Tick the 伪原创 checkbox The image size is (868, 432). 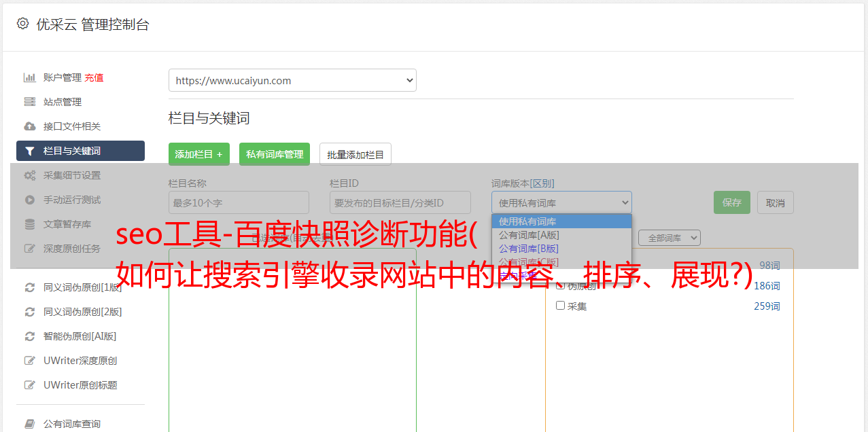(561, 285)
